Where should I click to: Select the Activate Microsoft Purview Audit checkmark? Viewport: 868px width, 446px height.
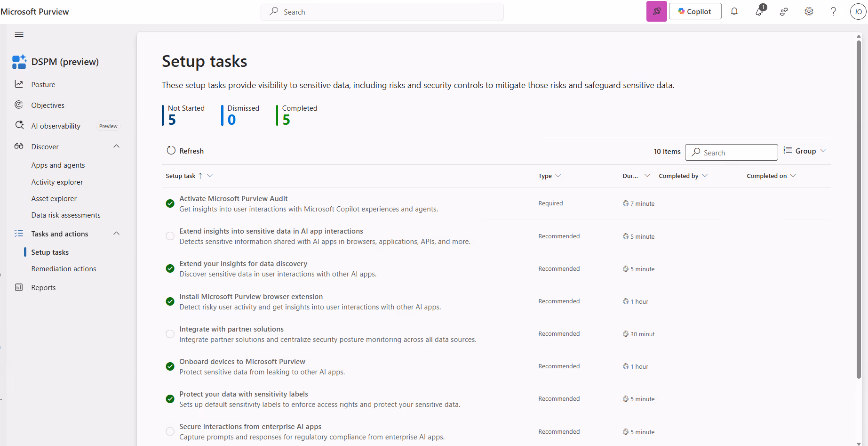[170, 203]
